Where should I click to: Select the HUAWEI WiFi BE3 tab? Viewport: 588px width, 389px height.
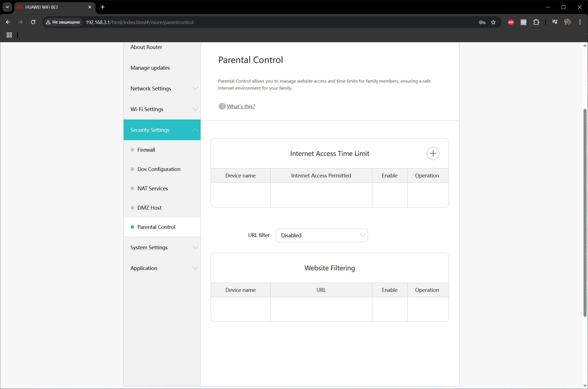coord(55,7)
